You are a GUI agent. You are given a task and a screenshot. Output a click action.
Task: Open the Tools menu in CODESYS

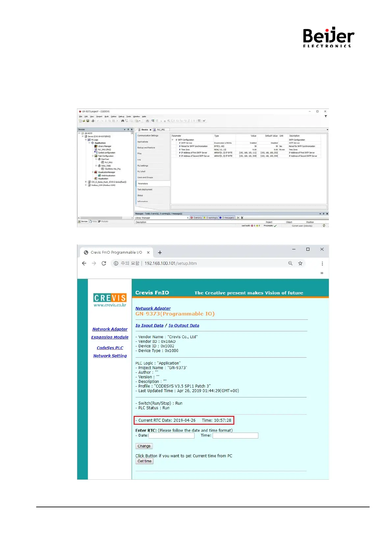tap(128, 116)
